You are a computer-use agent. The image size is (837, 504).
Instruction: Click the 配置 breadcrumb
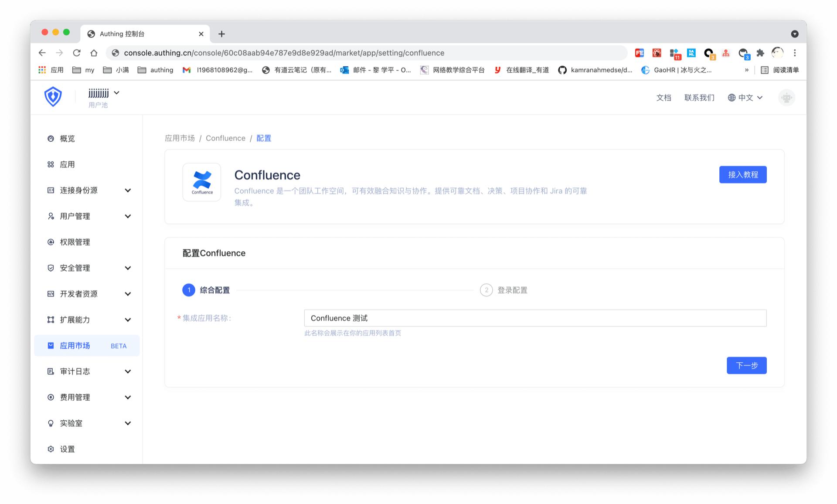point(264,138)
